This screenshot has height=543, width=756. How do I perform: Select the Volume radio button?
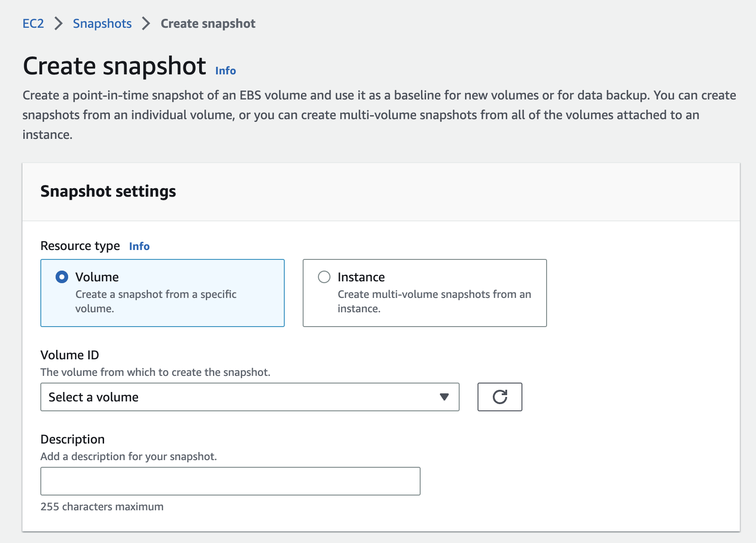pyautogui.click(x=62, y=277)
